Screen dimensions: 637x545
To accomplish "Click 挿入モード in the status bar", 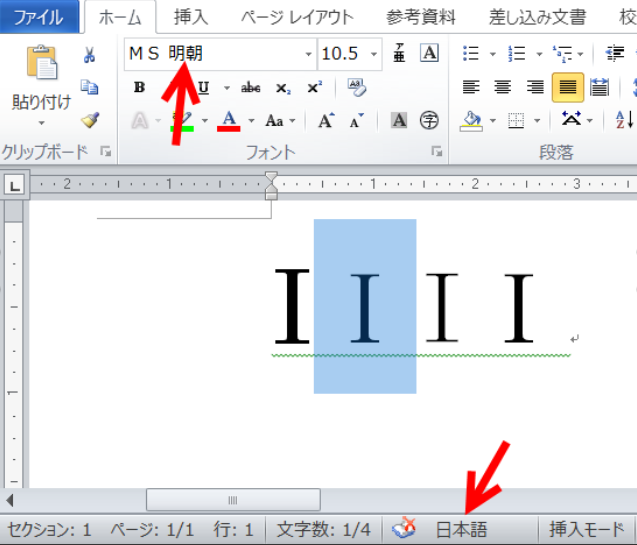I will [585, 529].
